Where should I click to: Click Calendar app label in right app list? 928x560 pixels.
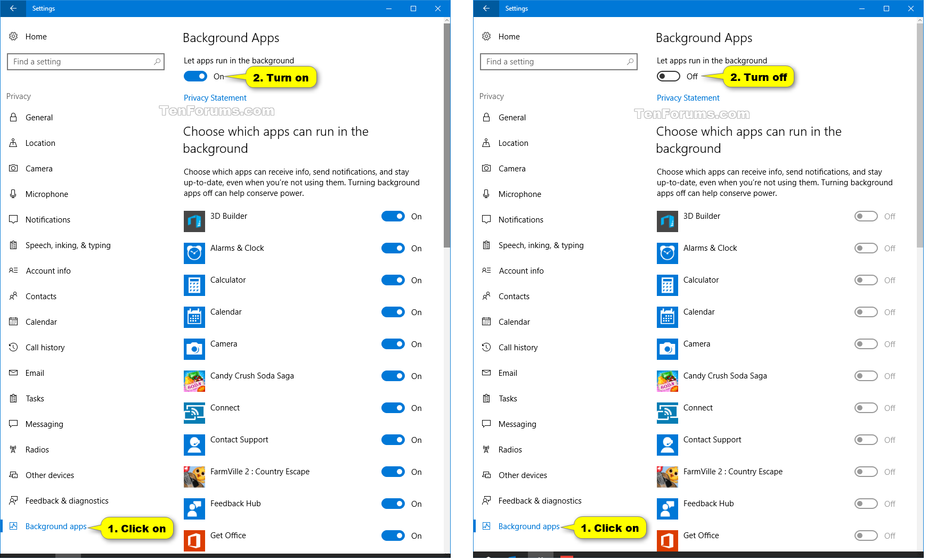click(699, 312)
